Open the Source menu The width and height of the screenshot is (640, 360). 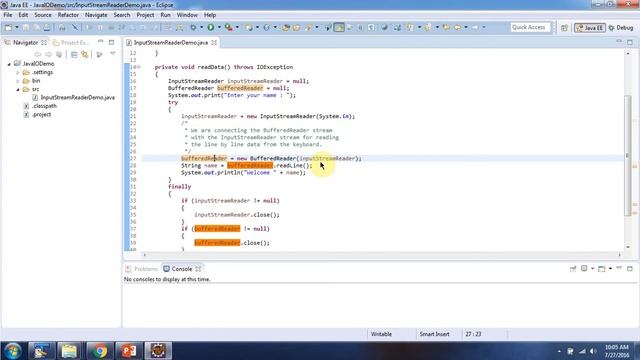click(x=43, y=15)
